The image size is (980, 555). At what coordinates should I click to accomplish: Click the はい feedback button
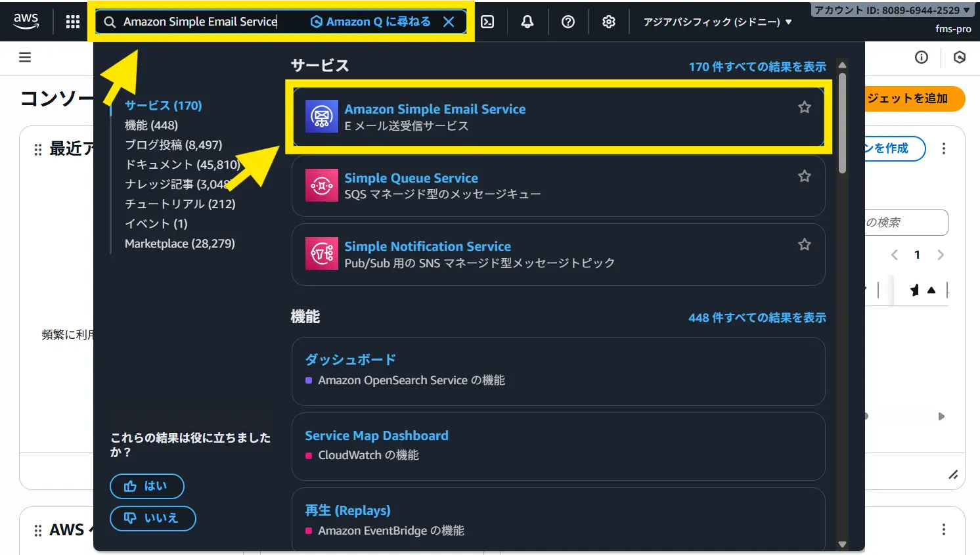click(146, 486)
